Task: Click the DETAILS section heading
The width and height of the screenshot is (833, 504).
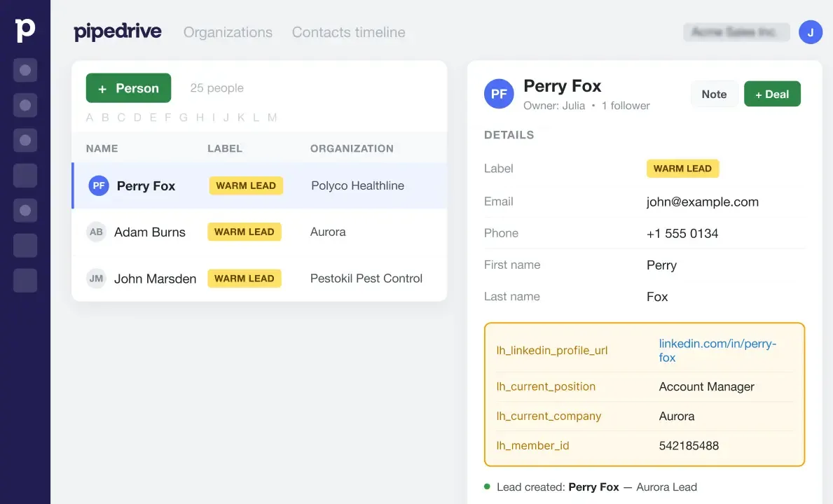Action: [x=509, y=135]
